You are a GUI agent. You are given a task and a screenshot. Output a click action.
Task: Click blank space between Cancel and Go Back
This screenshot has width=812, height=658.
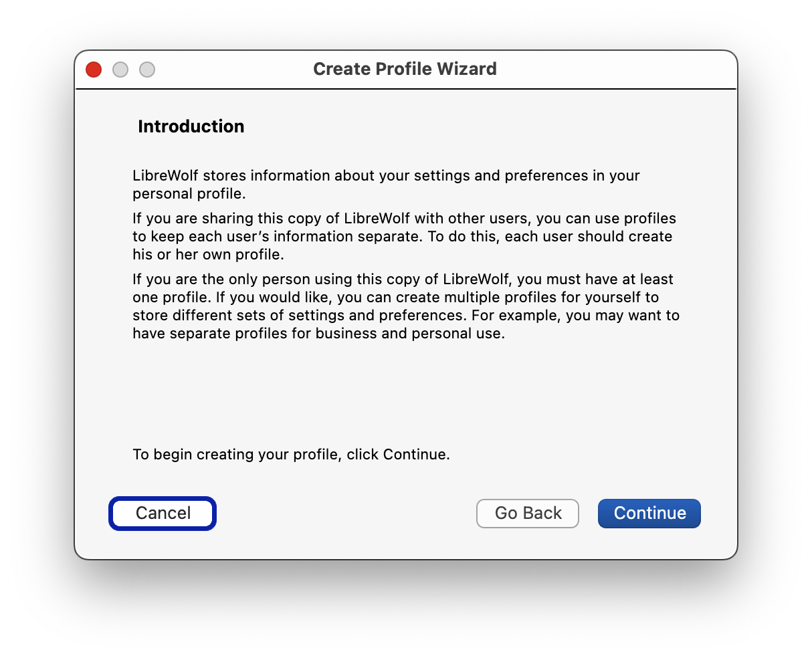coord(344,513)
